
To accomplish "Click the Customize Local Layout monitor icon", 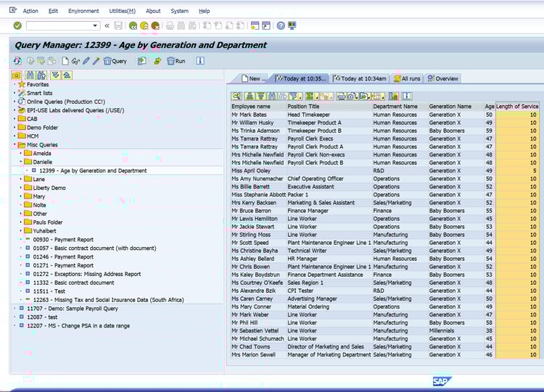I will click(292, 25).
